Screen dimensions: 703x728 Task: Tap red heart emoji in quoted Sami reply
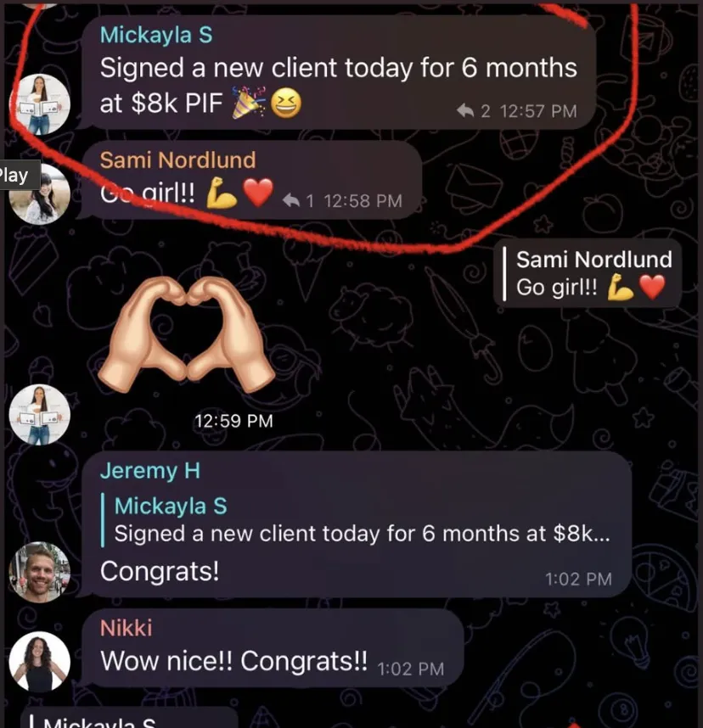coord(653,287)
